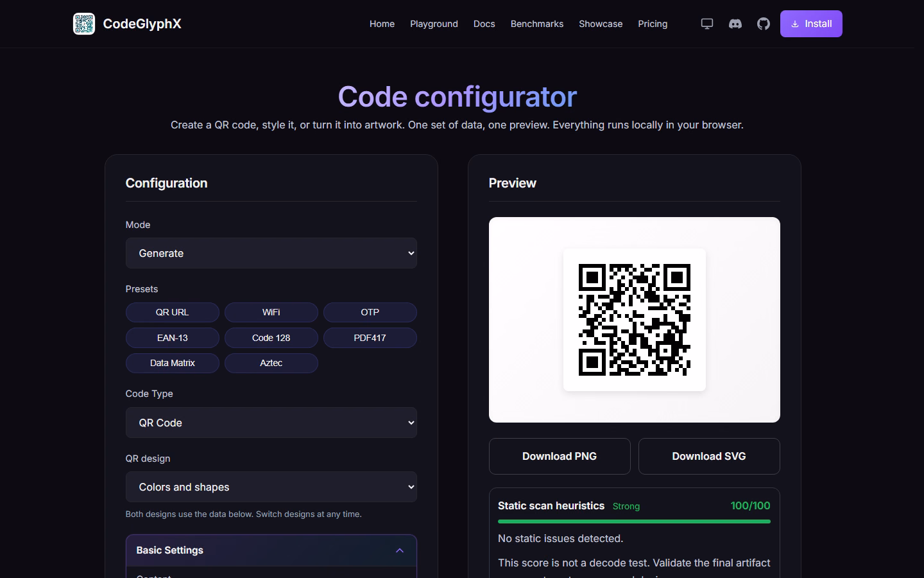Click the Install button
This screenshot has width=924, height=578.
[x=811, y=24]
